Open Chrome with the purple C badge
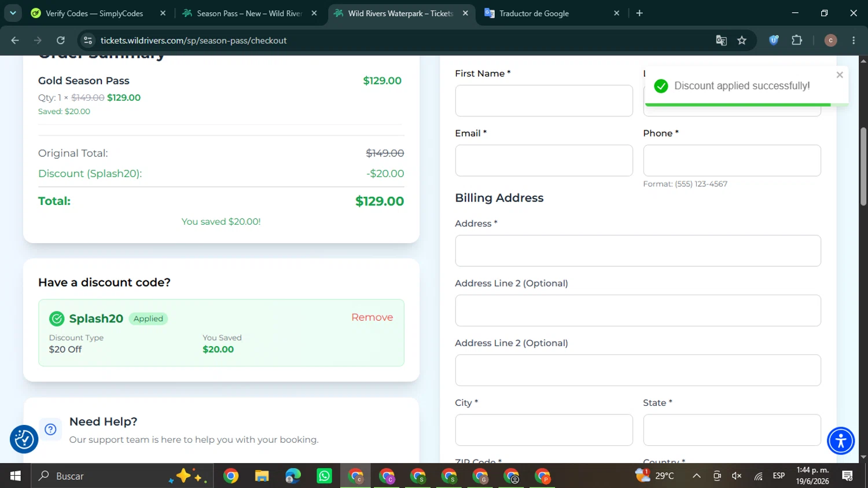This screenshot has height=488, width=868. (x=387, y=476)
